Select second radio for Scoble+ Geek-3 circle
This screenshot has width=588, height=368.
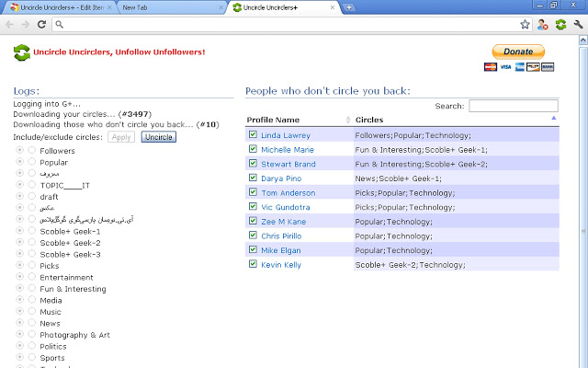point(32,254)
